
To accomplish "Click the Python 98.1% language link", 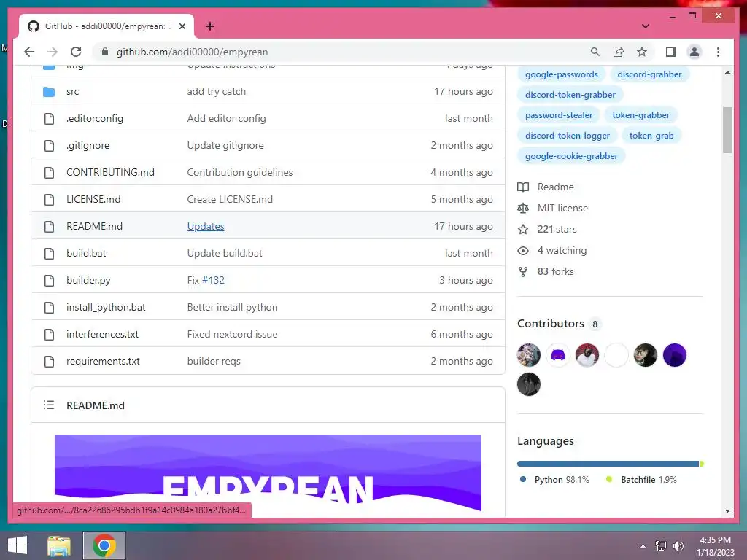I will coord(555,480).
